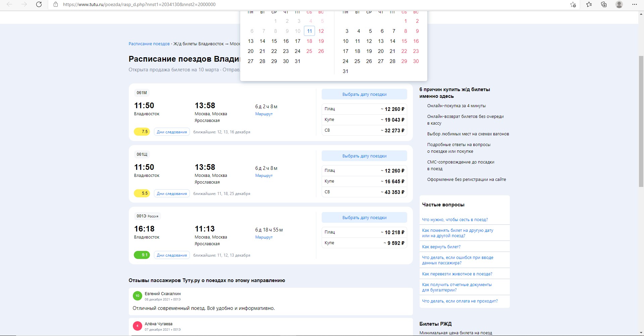Pick date 23 in the right calendar

pos(416,51)
